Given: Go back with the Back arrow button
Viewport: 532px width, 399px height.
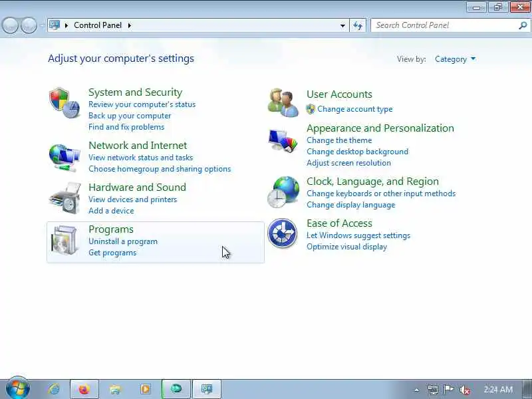Looking at the screenshot, I should point(10,25).
